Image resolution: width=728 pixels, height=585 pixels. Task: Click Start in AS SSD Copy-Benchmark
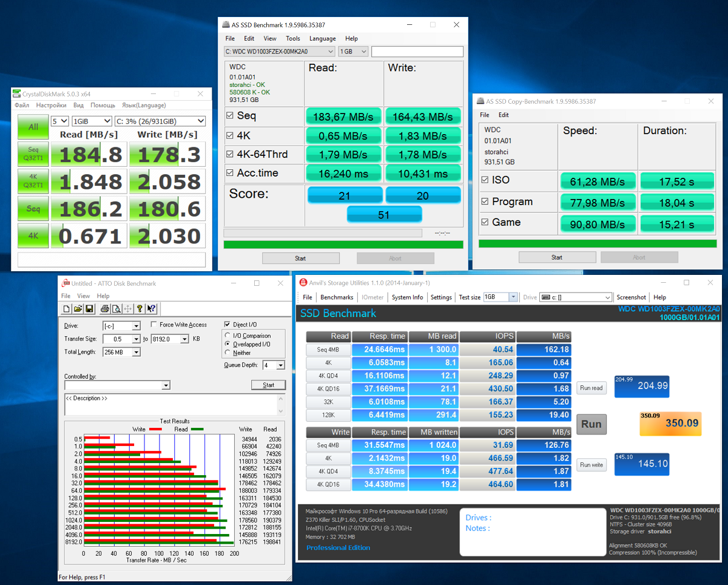point(556,257)
